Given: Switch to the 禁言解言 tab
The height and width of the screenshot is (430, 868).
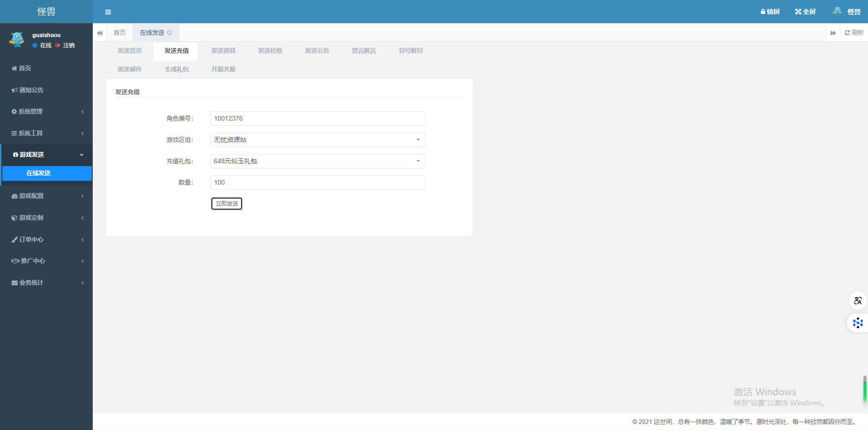Looking at the screenshot, I should pyautogui.click(x=364, y=51).
